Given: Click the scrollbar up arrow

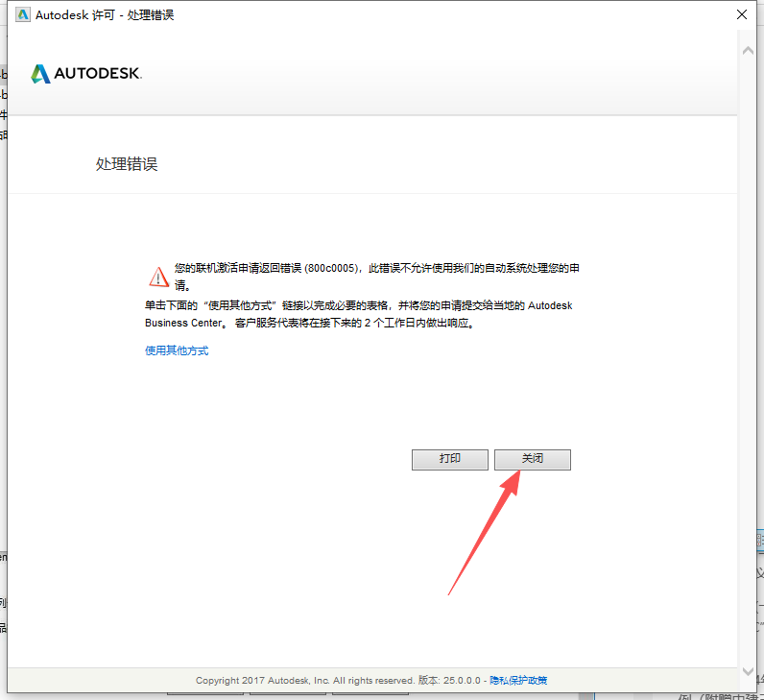Looking at the screenshot, I should point(748,50).
